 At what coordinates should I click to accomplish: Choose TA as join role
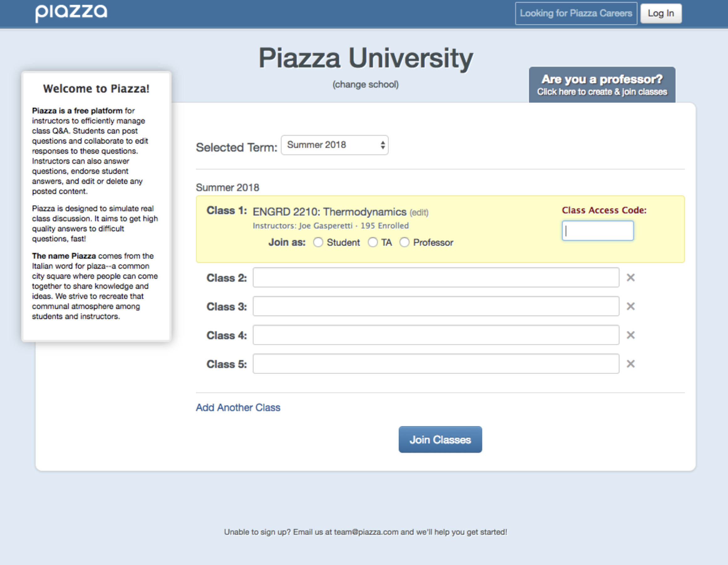click(373, 242)
